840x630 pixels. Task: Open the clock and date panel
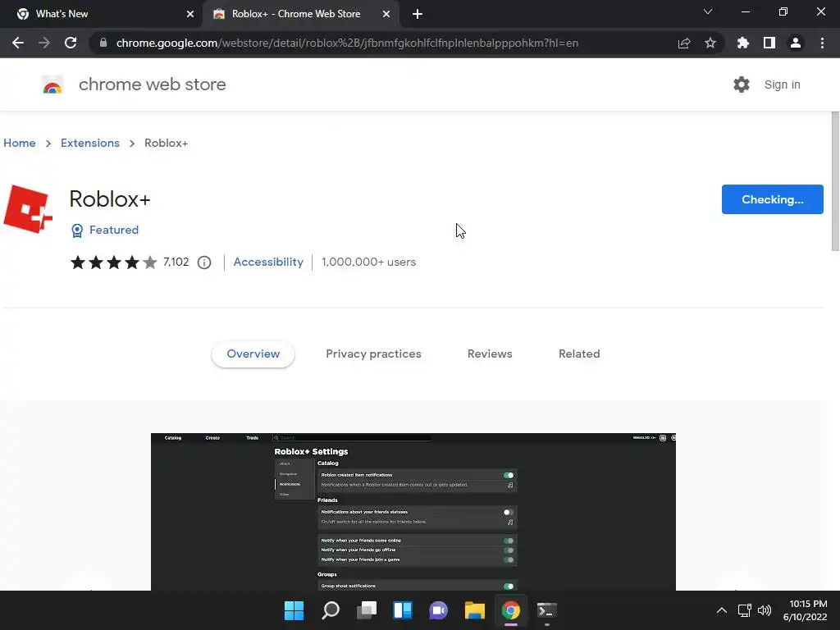point(806,610)
